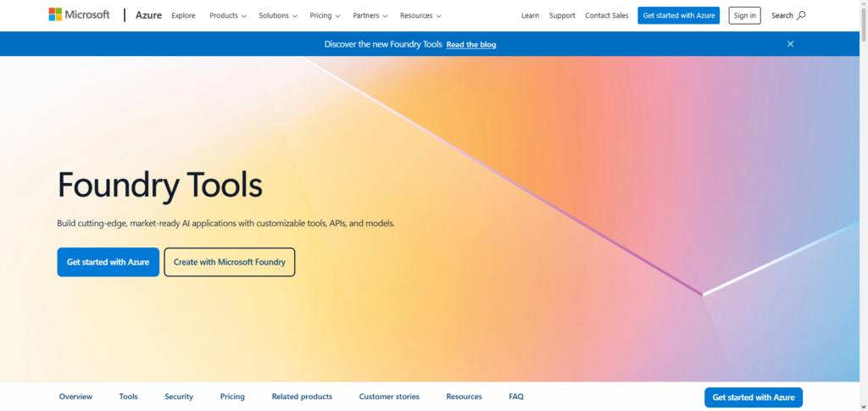Select the Overview tab
Image resolution: width=868 pixels, height=411 pixels.
75,397
